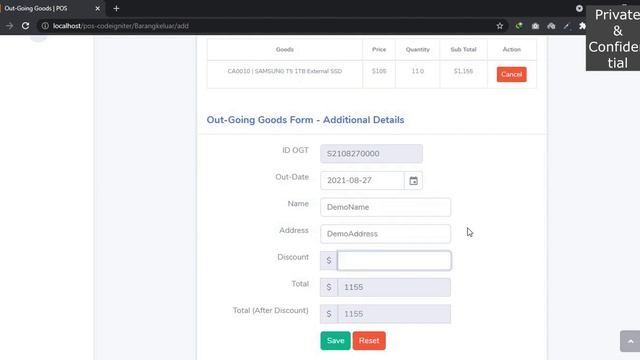Click the site info icon in address bar
Screen dimensions: 640x360
[45, 26]
